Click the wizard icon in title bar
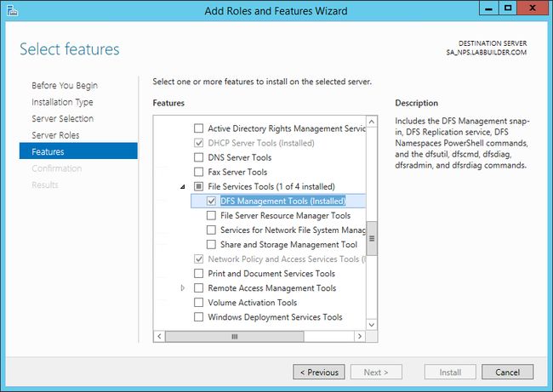This screenshot has width=553, height=392. (13, 10)
